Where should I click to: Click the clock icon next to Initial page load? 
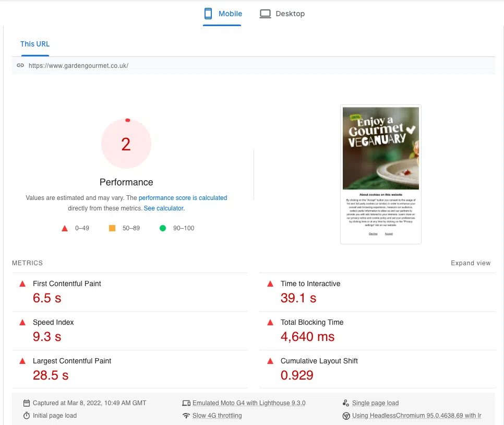pyautogui.click(x=26, y=416)
